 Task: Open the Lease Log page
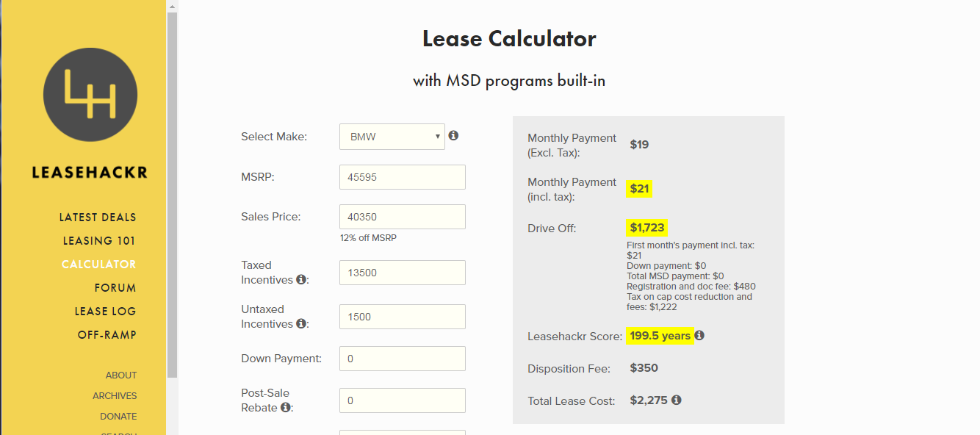coord(105,312)
